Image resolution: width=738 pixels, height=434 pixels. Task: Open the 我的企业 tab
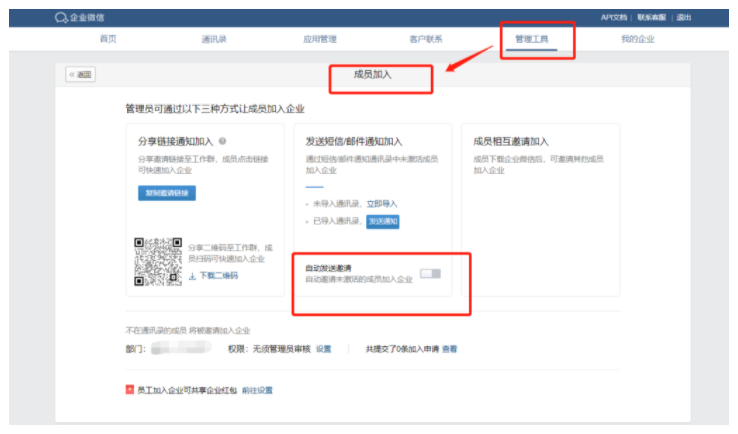pyautogui.click(x=637, y=39)
